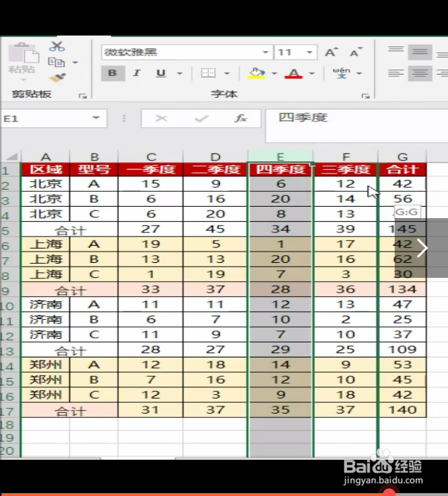Open the Name Box dropdown arrow
Viewport: 448px width, 496px height.
pyautogui.click(x=95, y=118)
